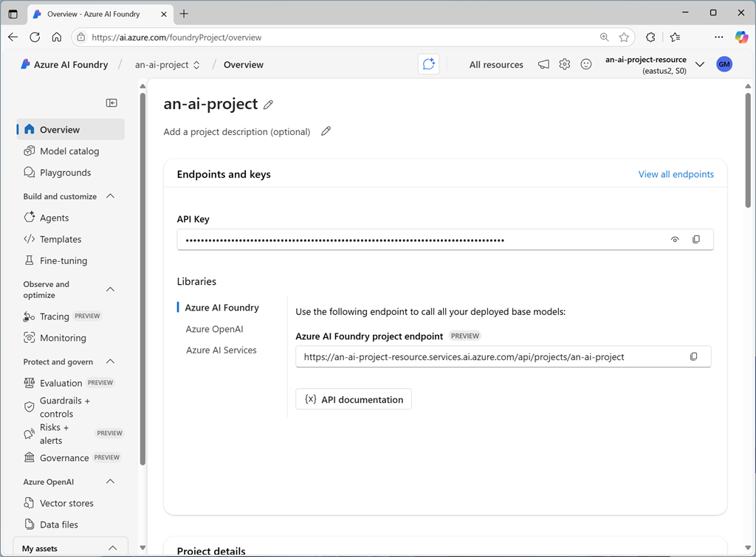Viewport: 756px width, 557px height.
Task: Go to browser home page
Action: [x=57, y=37]
